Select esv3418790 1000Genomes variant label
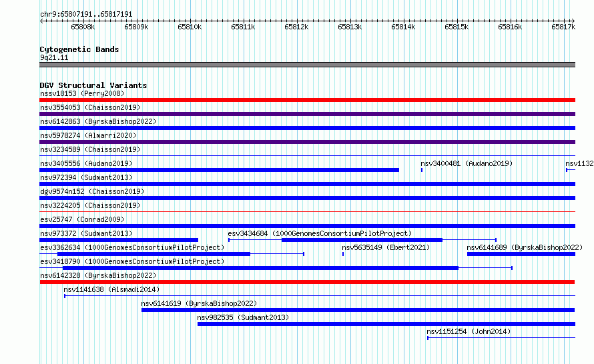This screenshot has width=594, height=364. point(132,261)
